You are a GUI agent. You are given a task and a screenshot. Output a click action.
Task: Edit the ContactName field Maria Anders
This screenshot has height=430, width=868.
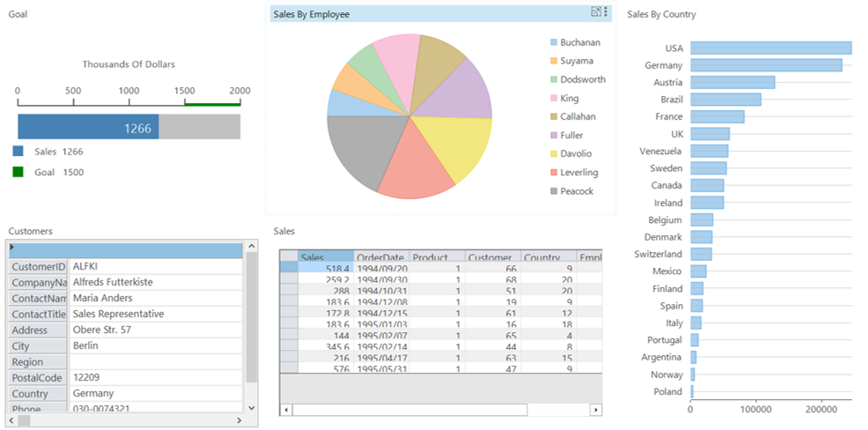point(156,298)
